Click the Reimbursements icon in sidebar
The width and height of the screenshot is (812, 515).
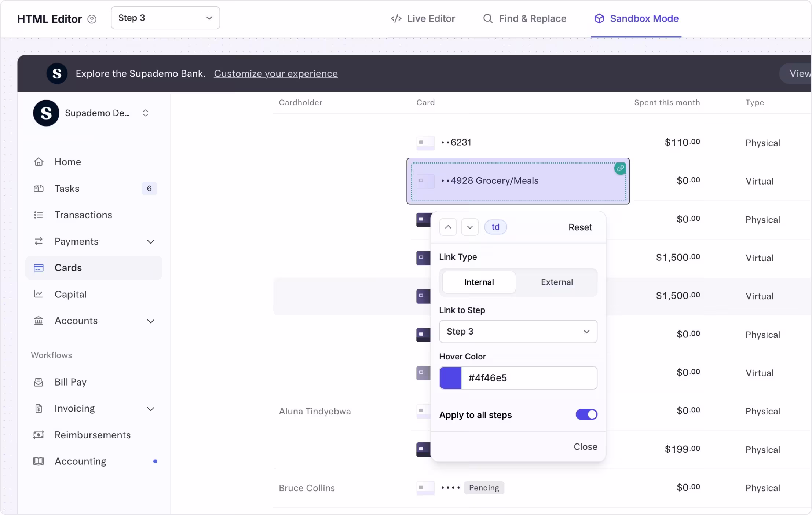click(x=39, y=435)
